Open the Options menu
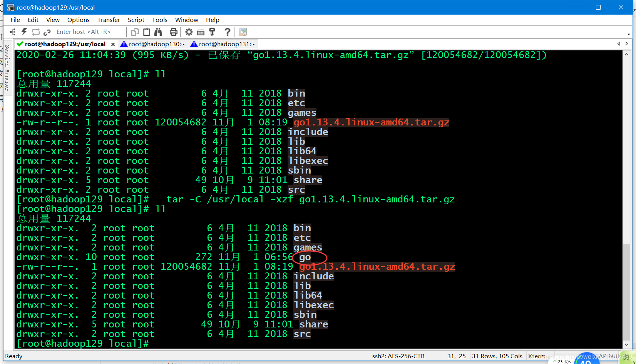The width and height of the screenshot is (636, 364). tap(79, 20)
